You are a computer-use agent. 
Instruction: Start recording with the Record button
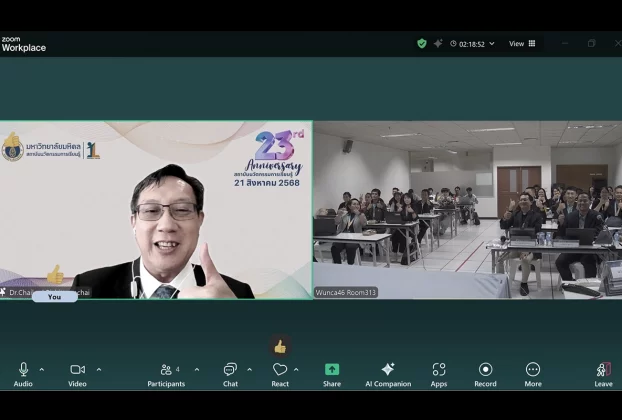(485, 374)
